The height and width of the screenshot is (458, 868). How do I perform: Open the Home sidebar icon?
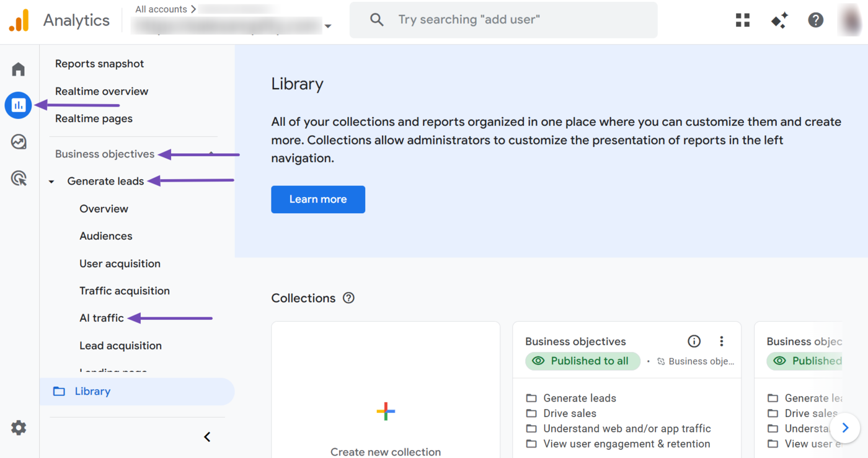[18, 69]
